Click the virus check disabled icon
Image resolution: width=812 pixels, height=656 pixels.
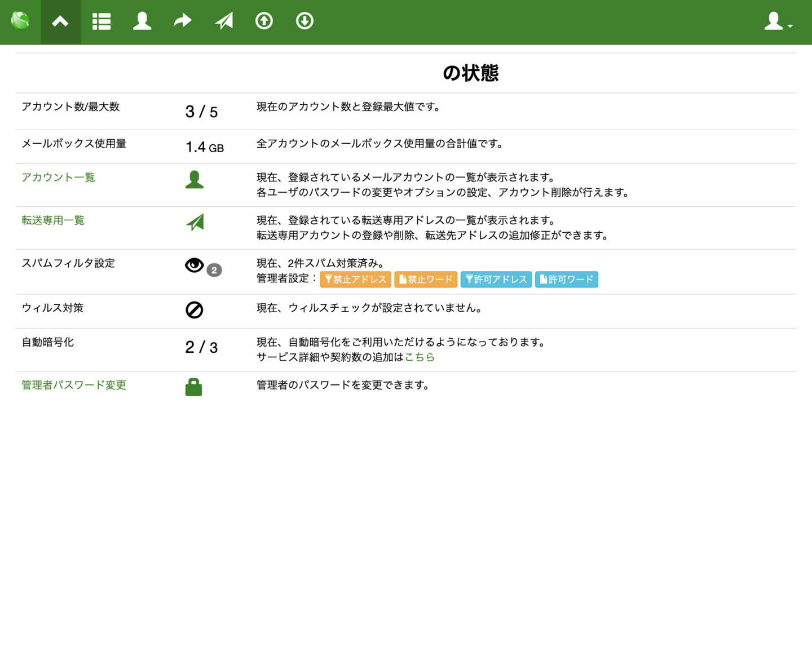point(195,310)
